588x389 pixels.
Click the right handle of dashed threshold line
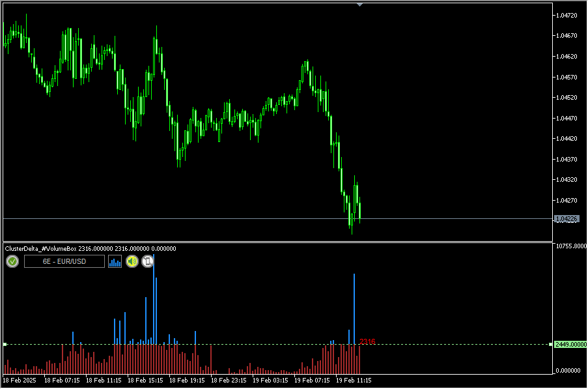[551, 344]
